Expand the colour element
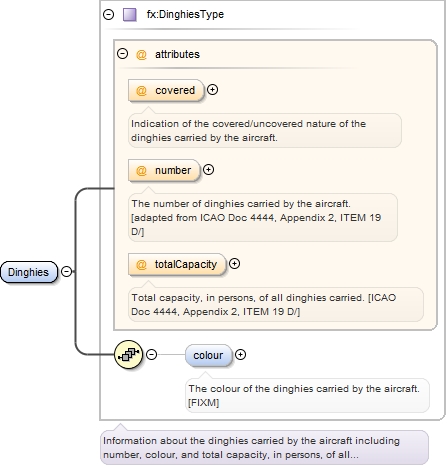447x468 pixels. click(x=240, y=355)
